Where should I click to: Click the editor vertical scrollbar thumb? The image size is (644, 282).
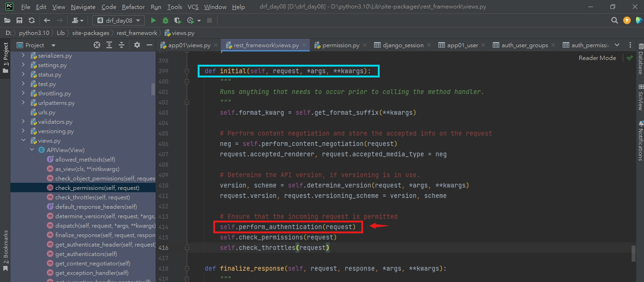pos(633,253)
